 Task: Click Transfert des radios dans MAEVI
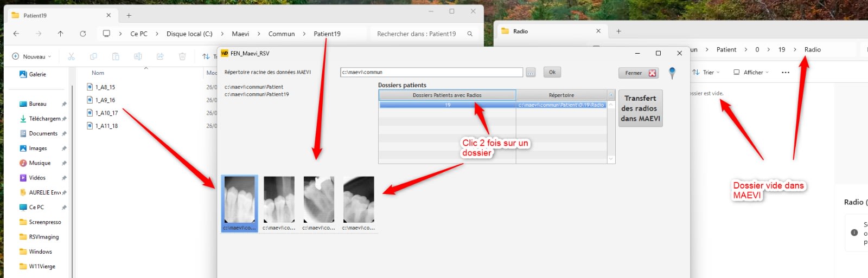[640, 108]
